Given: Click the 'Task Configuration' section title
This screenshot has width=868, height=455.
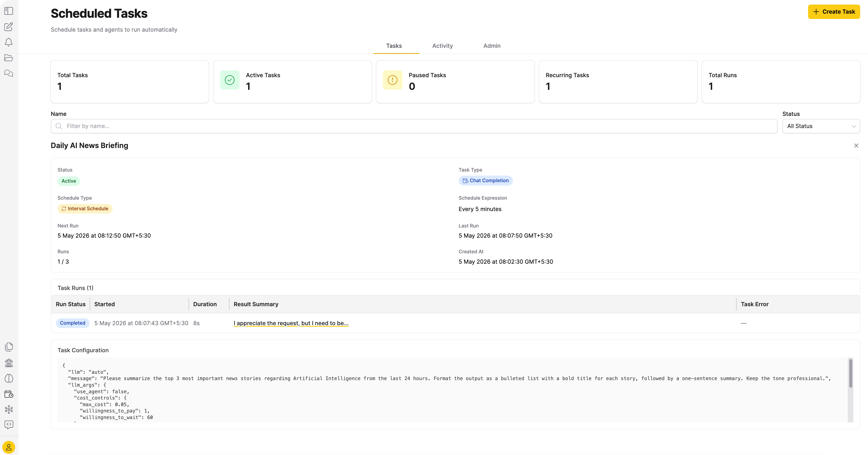Looking at the screenshot, I should tap(83, 350).
